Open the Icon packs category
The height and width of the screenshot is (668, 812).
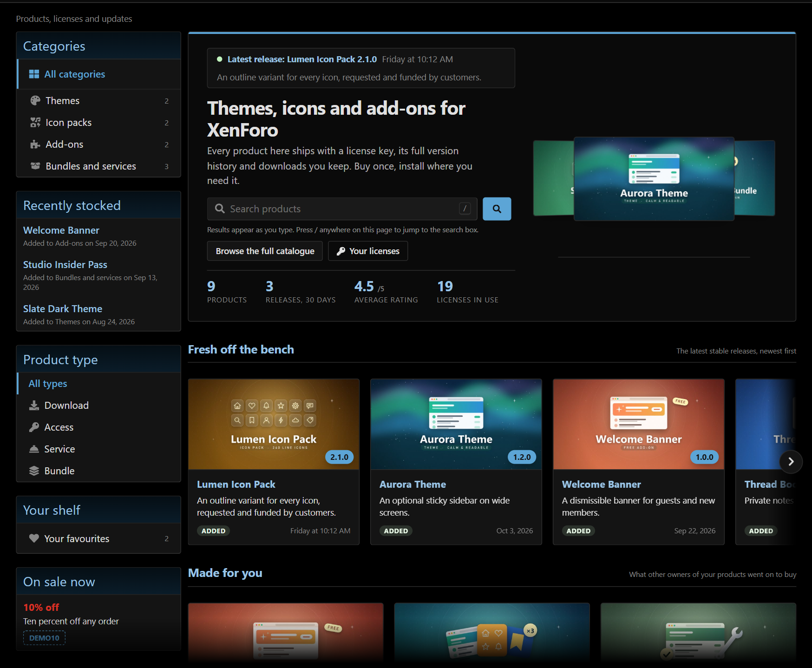click(x=98, y=123)
